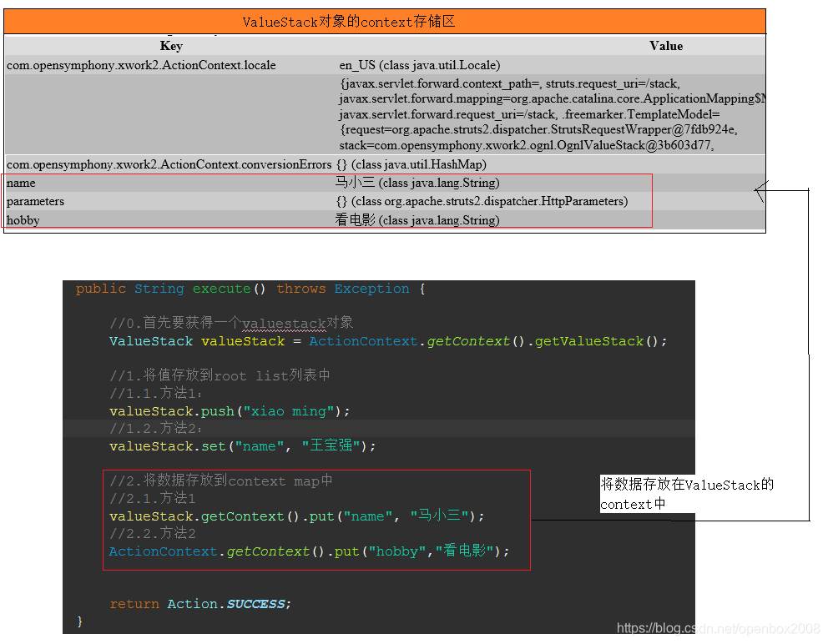The height and width of the screenshot is (644, 828).
Task: Click the //1.将值存放到root list列表中 comment
Action: (x=220, y=375)
